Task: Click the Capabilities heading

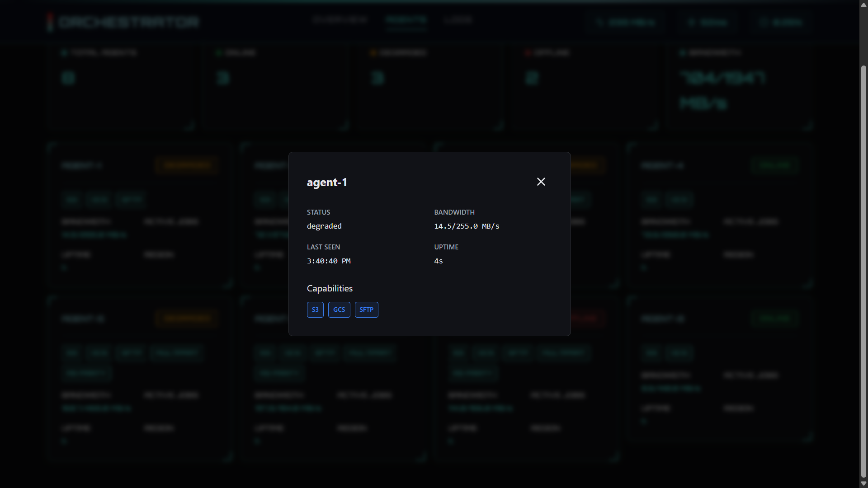Action: pyautogui.click(x=330, y=288)
